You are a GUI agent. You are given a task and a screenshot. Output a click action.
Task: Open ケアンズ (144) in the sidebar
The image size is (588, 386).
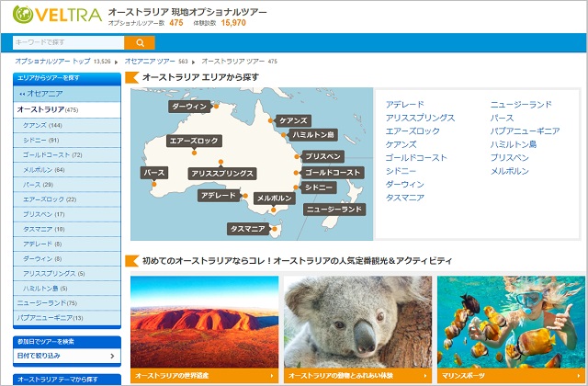41,125
